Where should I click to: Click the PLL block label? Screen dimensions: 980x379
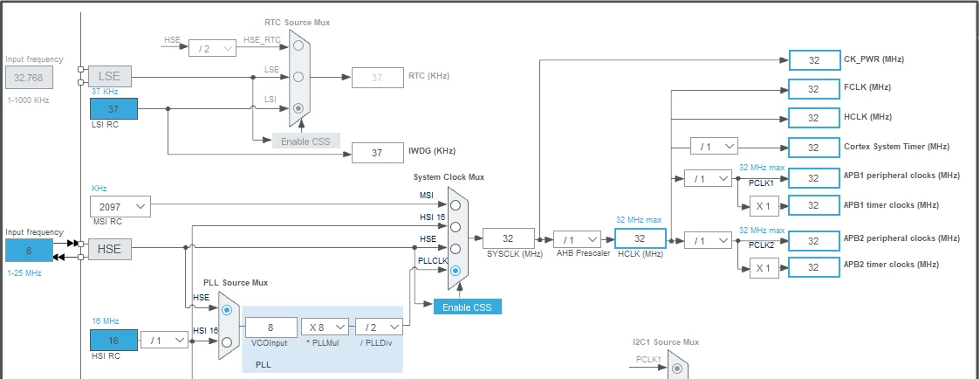point(264,364)
